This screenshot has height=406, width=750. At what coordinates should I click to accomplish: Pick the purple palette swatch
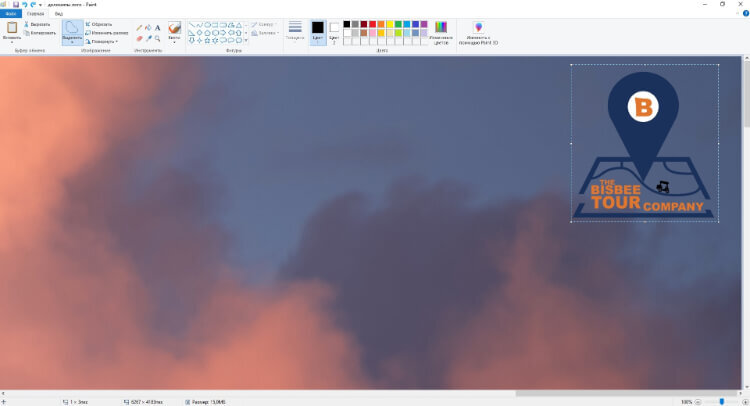(424, 24)
